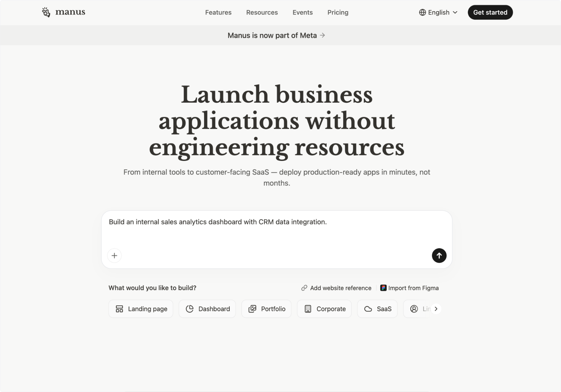Expand more templates with the right chevron

pyautogui.click(x=436, y=309)
